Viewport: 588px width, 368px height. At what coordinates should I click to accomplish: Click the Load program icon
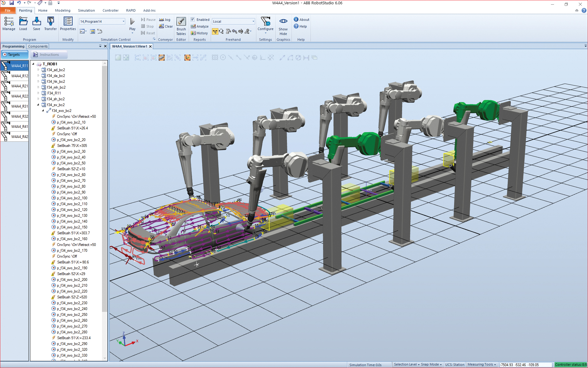[x=23, y=24]
